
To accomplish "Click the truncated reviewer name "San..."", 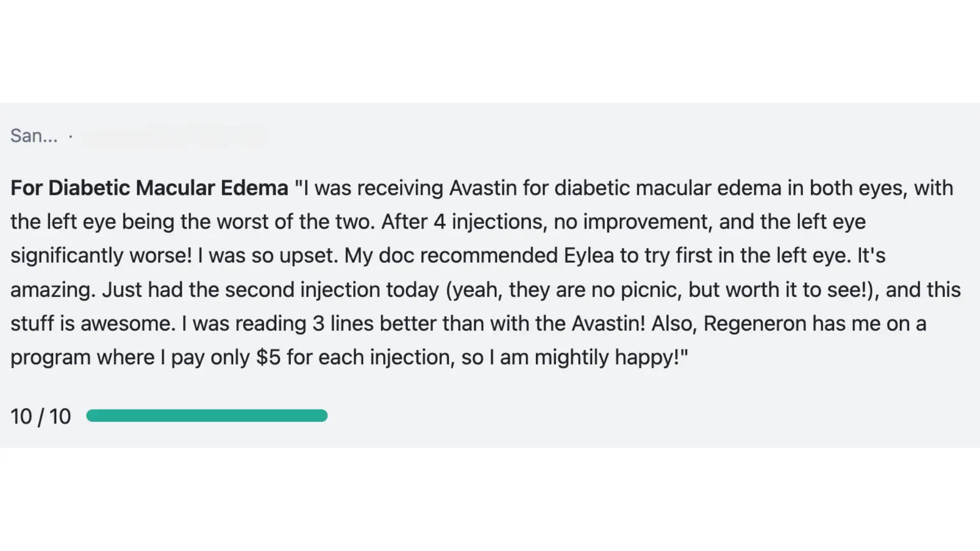I will pos(34,136).
